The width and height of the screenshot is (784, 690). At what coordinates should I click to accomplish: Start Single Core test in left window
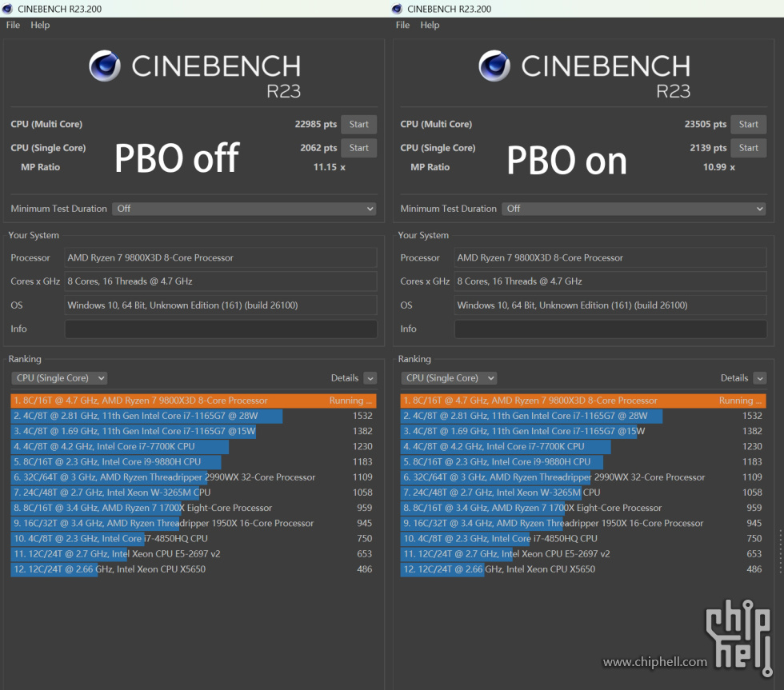(x=358, y=148)
